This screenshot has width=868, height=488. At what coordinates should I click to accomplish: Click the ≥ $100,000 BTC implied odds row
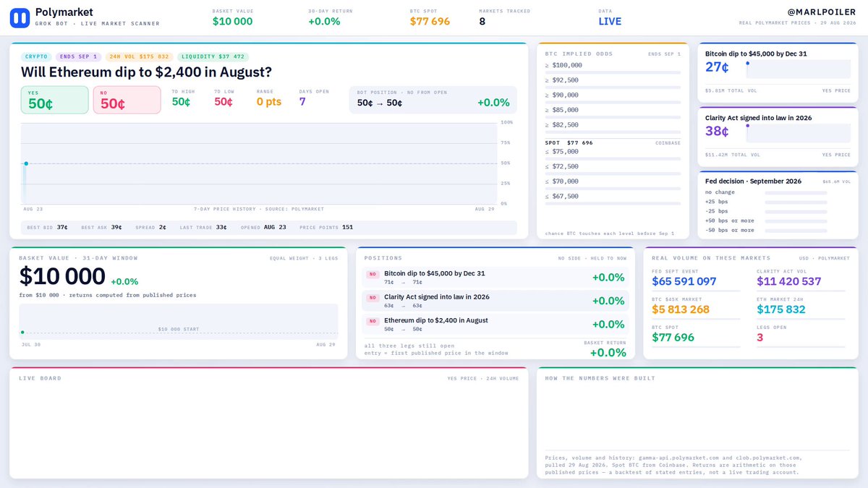pos(613,67)
